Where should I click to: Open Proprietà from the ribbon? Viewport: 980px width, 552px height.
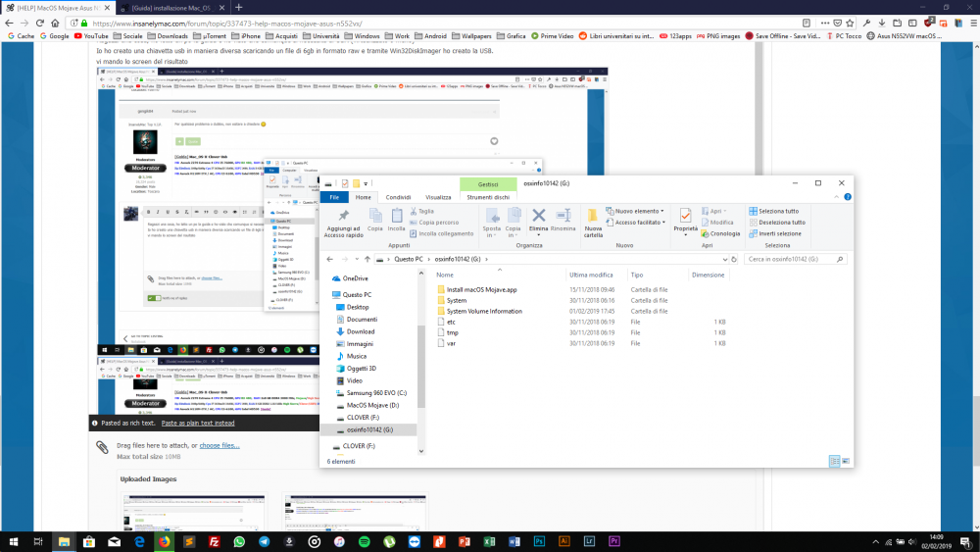click(x=685, y=217)
